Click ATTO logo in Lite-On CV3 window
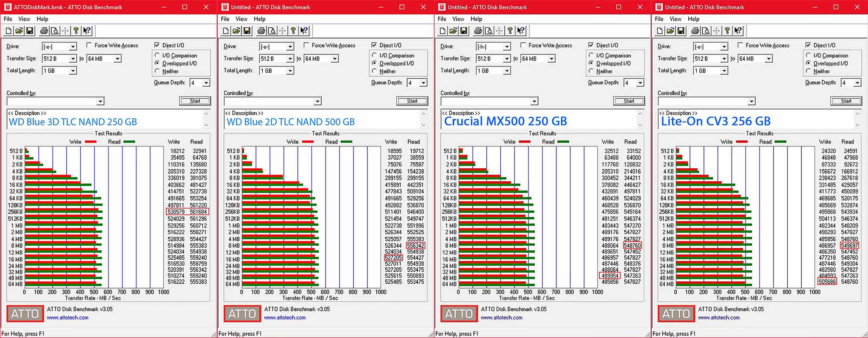This screenshot has height=338, width=868. click(x=676, y=313)
